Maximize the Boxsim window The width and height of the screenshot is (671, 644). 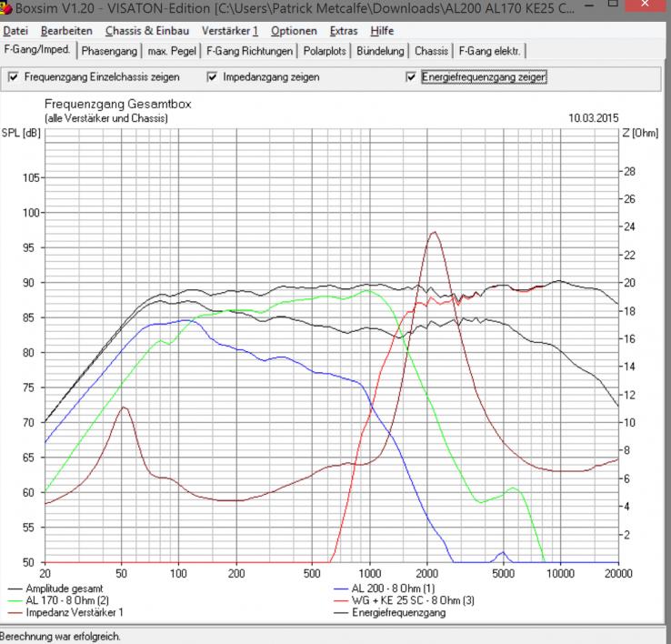(613, 5)
